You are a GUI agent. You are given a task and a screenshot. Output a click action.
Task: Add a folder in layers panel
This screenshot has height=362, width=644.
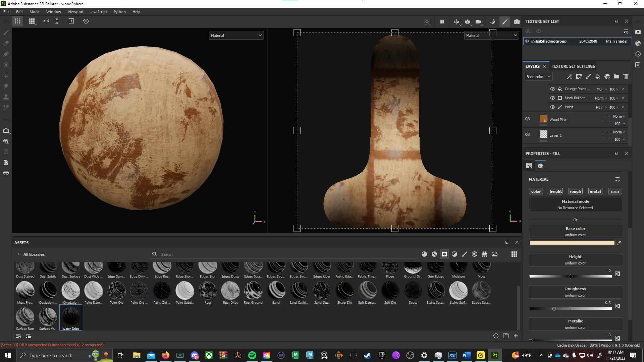click(x=616, y=77)
